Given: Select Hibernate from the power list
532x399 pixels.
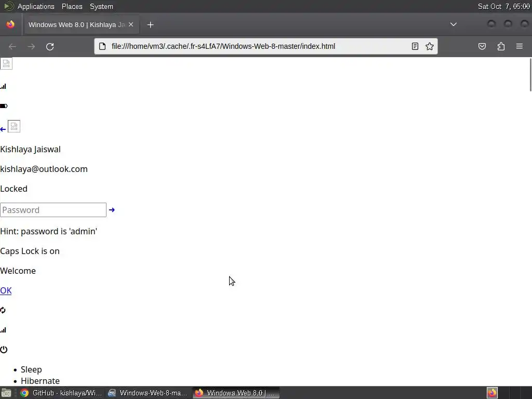Looking at the screenshot, I should pyautogui.click(x=40, y=381).
